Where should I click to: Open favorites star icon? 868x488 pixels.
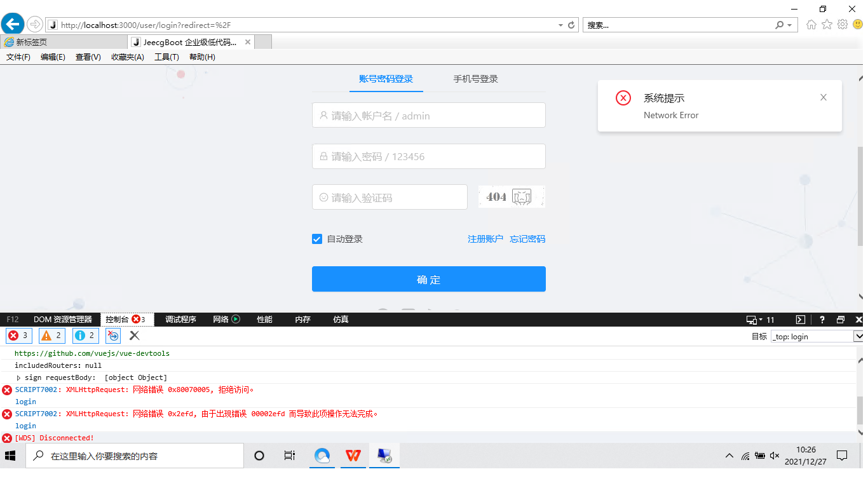827,25
